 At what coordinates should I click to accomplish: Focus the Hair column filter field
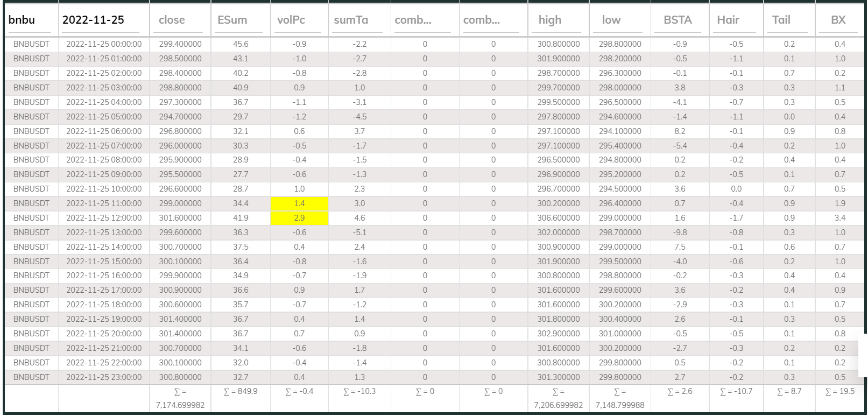click(736, 20)
